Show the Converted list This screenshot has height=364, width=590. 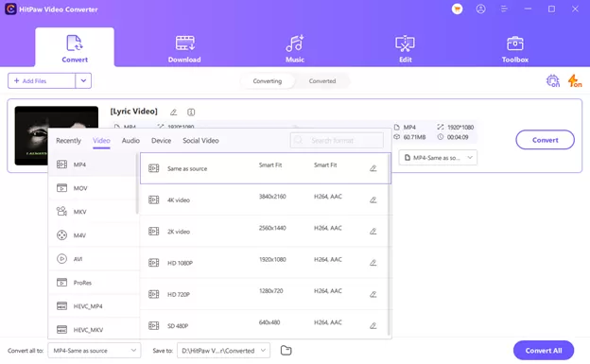point(322,81)
